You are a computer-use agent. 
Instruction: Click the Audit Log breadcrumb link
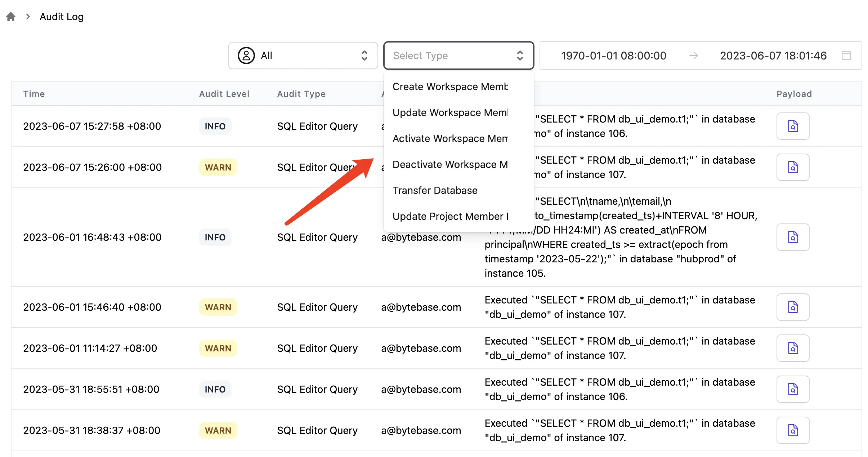[x=61, y=16]
